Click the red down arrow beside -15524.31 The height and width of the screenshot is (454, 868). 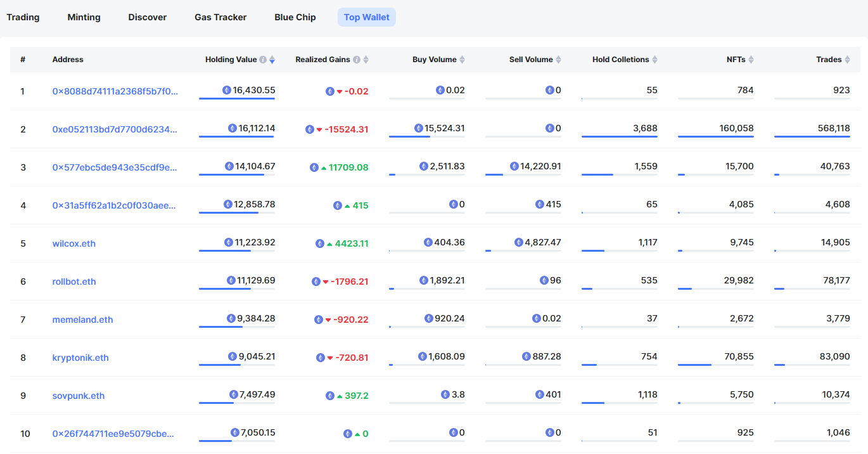point(319,130)
